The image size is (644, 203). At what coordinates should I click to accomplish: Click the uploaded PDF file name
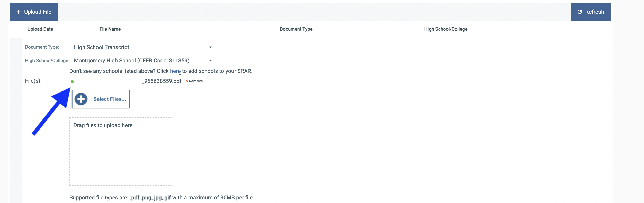pyautogui.click(x=163, y=81)
